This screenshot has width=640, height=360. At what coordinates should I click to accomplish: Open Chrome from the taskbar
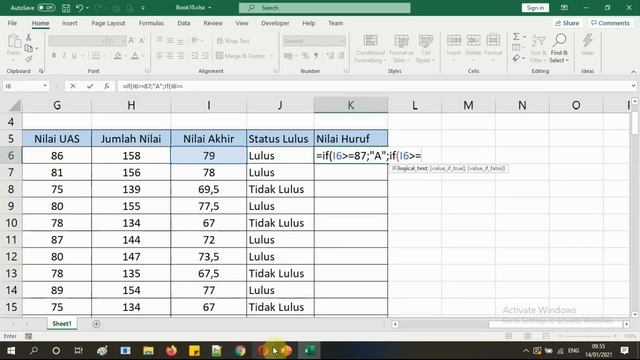(240, 351)
